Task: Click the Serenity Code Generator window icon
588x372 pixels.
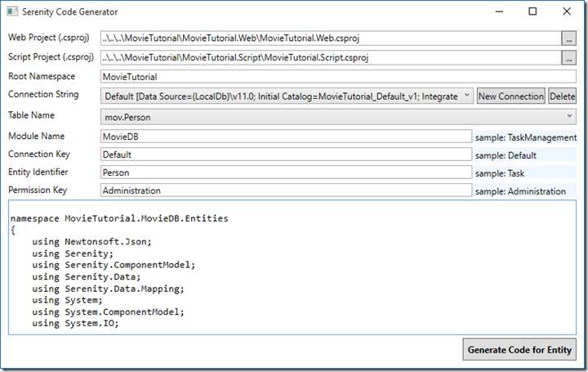Action: pos(12,11)
